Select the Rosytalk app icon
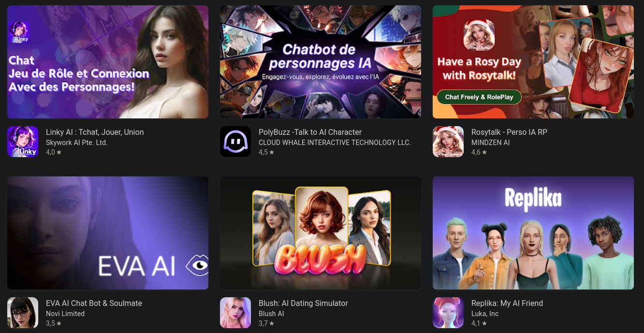The height and width of the screenshot is (333, 644). (448, 142)
